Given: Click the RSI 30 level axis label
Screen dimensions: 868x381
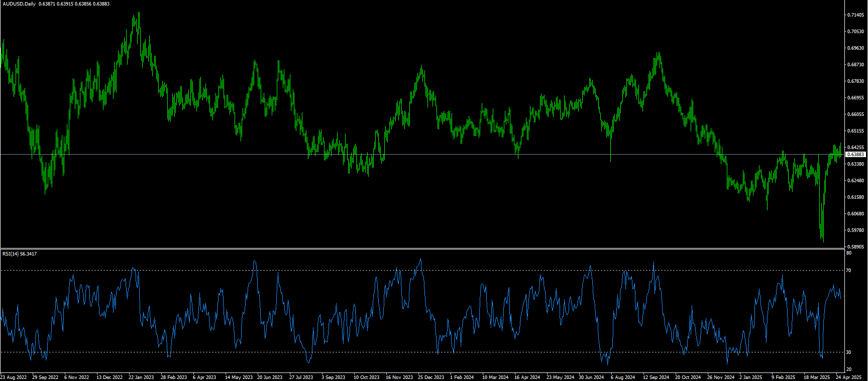Looking at the screenshot, I should 848,352.
